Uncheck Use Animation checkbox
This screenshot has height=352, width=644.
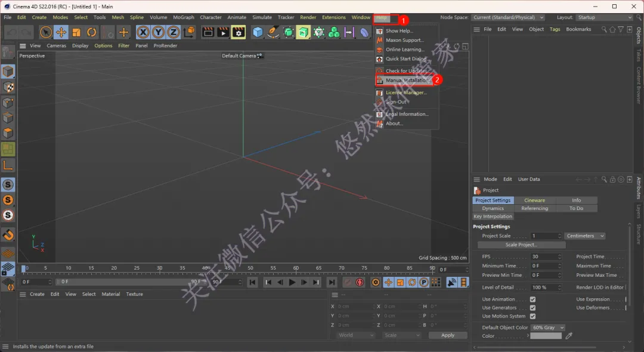point(532,299)
